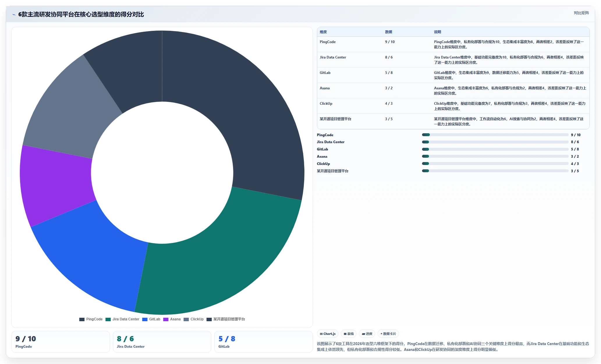The height and width of the screenshot is (364, 601).
Task: Toggle PingCode in the chart legend
Action: [91, 319]
